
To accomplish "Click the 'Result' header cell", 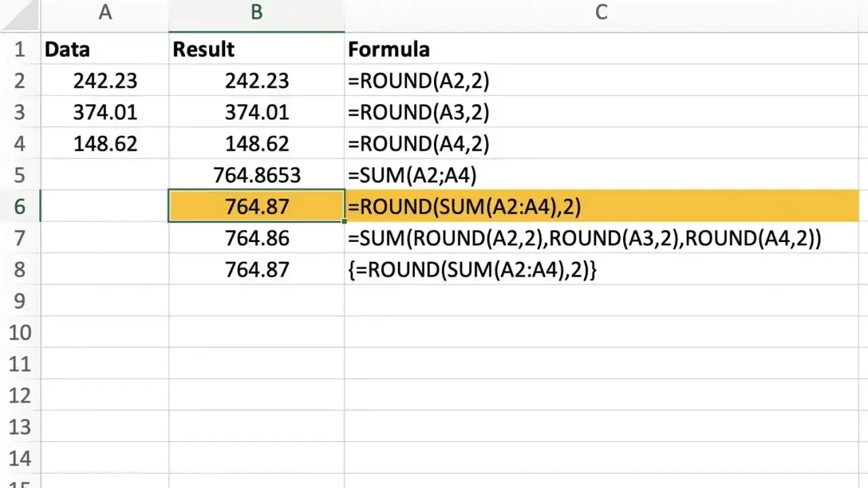I will point(256,49).
